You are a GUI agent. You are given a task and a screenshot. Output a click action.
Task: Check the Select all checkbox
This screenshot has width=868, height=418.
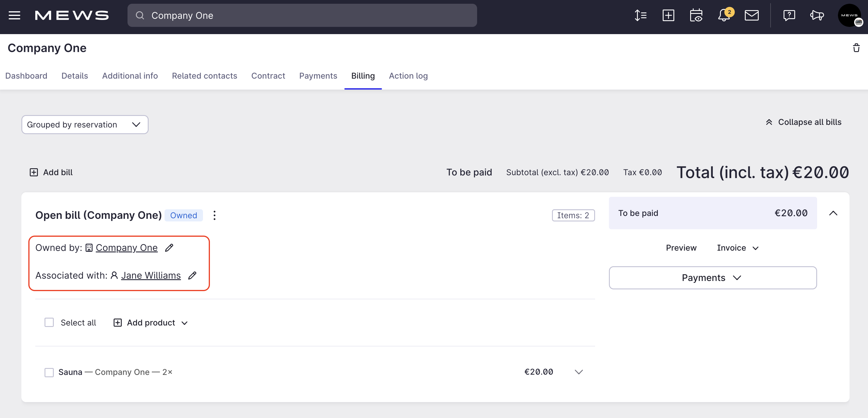pyautogui.click(x=49, y=322)
